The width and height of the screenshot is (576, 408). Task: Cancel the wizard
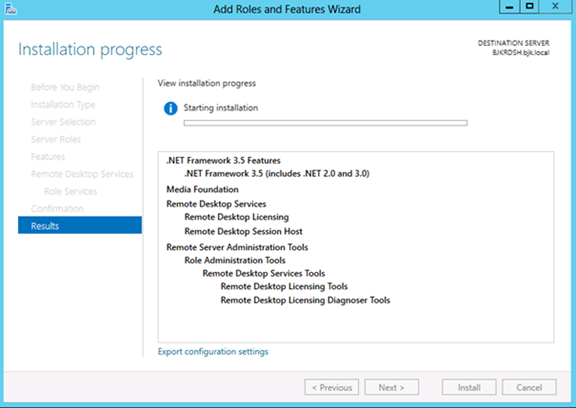point(529,387)
